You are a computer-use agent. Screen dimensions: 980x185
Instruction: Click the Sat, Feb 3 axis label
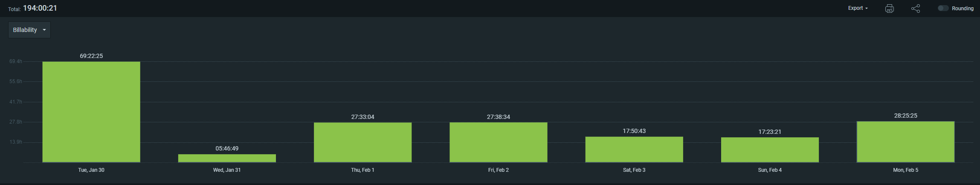(x=634, y=170)
